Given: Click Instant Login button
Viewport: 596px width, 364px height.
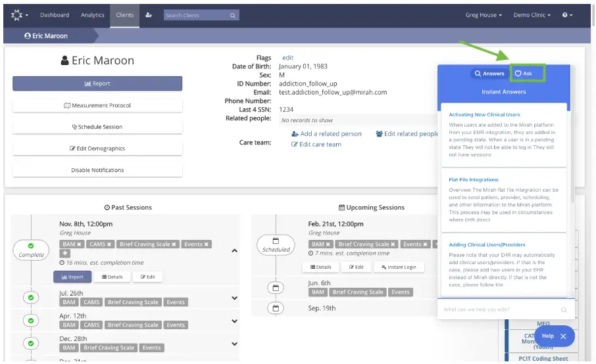Looking at the screenshot, I should click(399, 267).
